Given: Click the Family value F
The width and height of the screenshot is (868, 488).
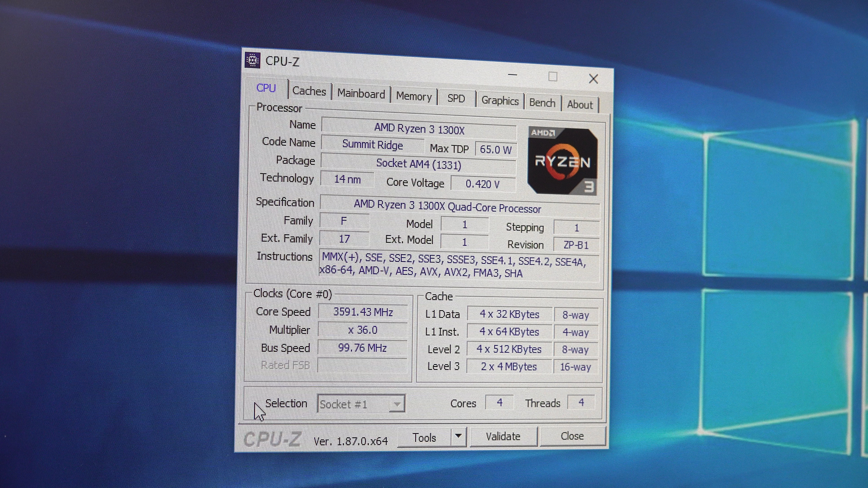Looking at the screenshot, I should coord(344,221).
